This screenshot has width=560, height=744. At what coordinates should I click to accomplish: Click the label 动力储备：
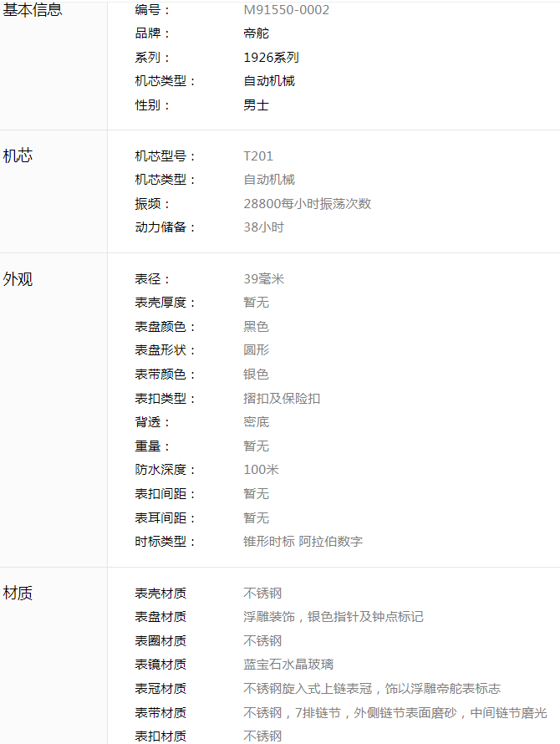[x=165, y=227]
